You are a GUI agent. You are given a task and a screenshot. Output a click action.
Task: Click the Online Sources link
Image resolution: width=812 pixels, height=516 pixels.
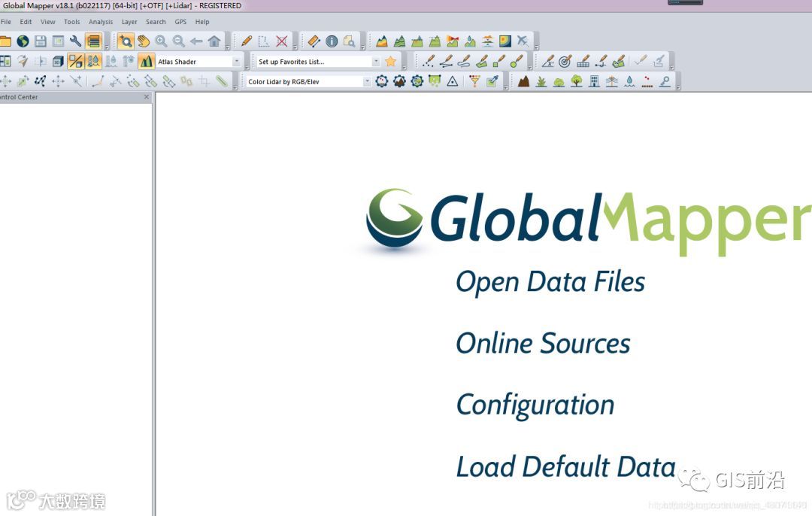pos(543,344)
